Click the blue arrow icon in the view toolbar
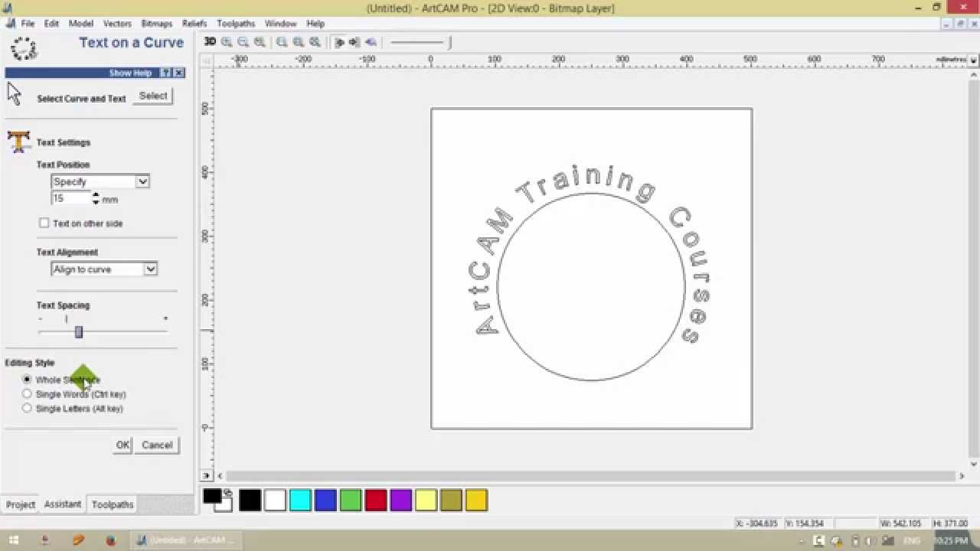The image size is (980, 551). (x=371, y=42)
